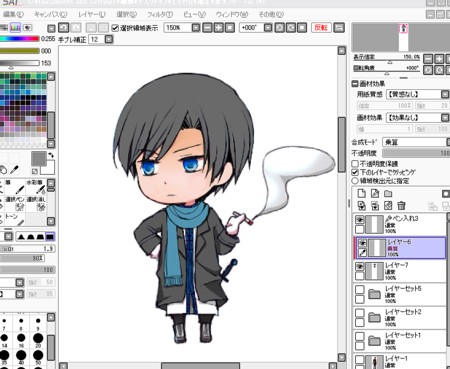The height and width of the screenshot is (369, 450).
Task: Show レイヤーセット5 via visibility box
Action: tap(359, 289)
